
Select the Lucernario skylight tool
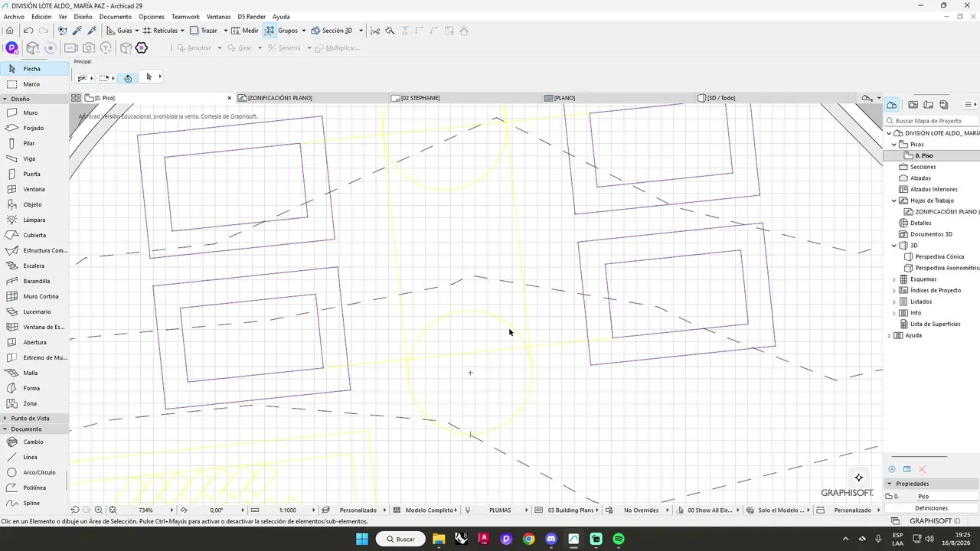coord(34,311)
